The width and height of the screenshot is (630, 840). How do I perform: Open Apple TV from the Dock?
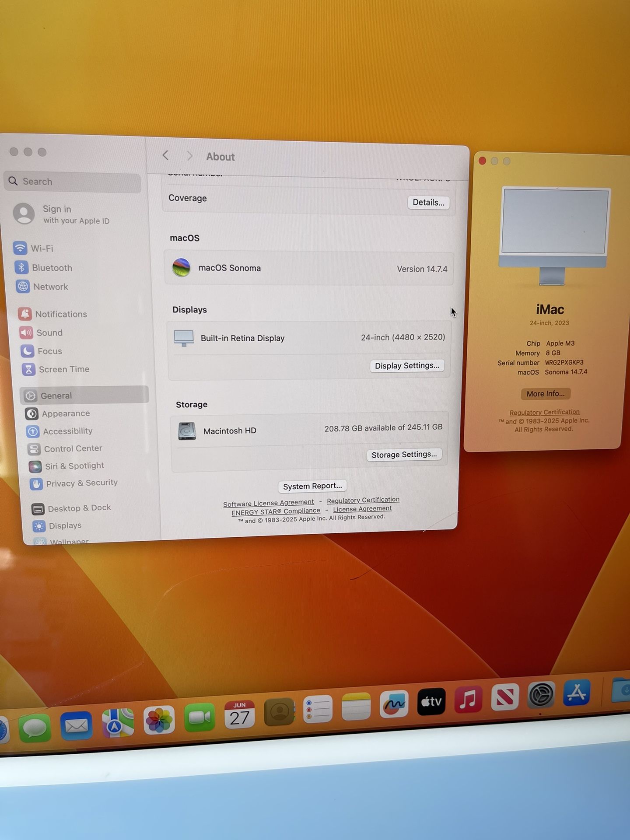(431, 701)
